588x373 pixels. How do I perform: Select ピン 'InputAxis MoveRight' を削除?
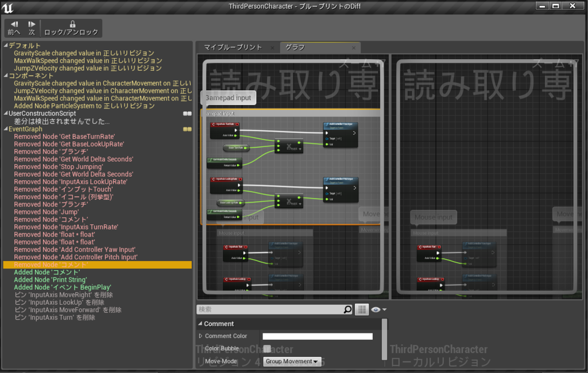click(64, 295)
